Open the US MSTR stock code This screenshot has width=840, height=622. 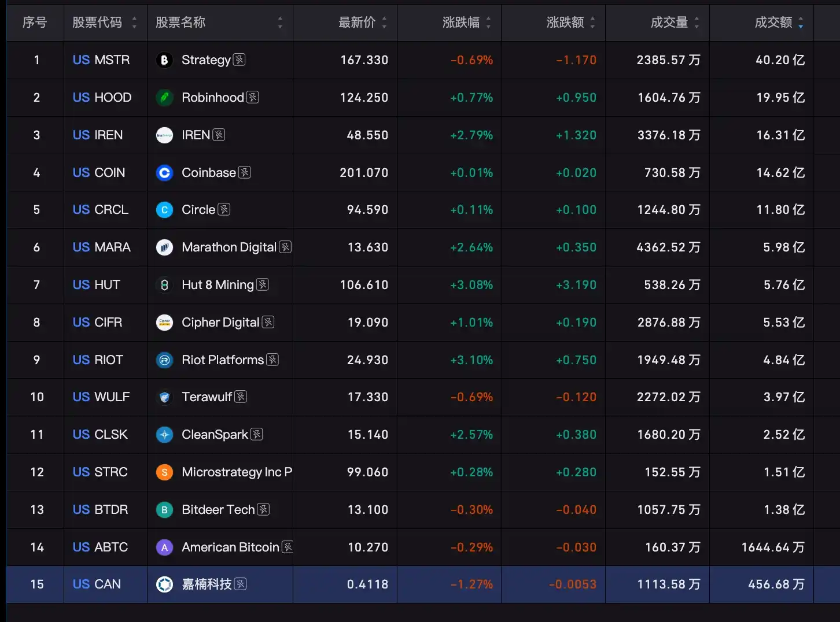101,60
